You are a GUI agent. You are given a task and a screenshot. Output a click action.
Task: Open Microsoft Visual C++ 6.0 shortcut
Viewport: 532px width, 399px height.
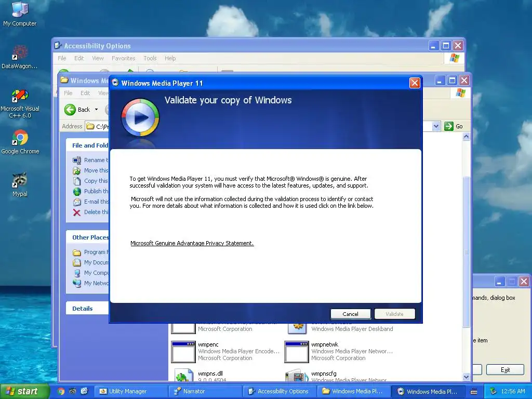coord(20,104)
